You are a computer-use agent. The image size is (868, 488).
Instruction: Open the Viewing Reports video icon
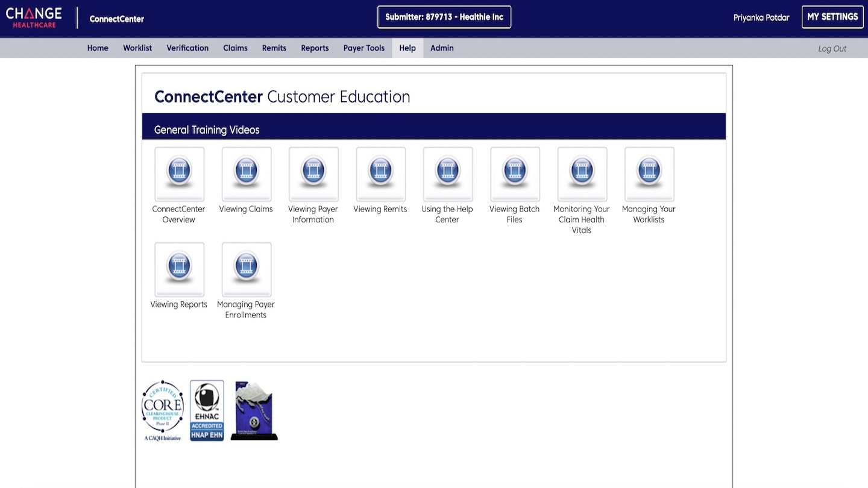(x=179, y=269)
